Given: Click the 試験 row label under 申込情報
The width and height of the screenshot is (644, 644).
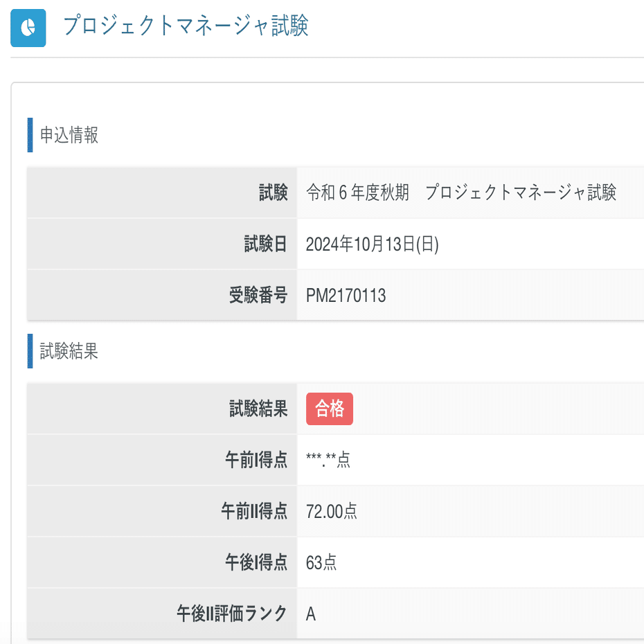Looking at the screenshot, I should pos(273,193).
